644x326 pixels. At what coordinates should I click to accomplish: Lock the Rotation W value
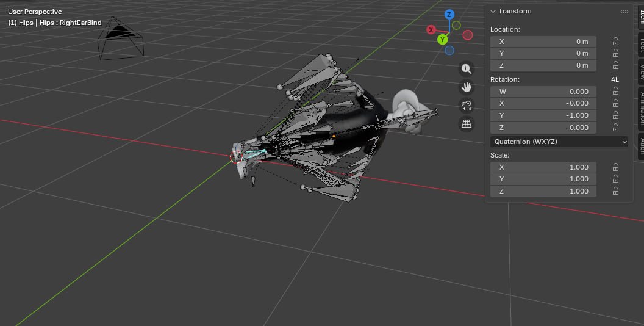[x=615, y=91]
